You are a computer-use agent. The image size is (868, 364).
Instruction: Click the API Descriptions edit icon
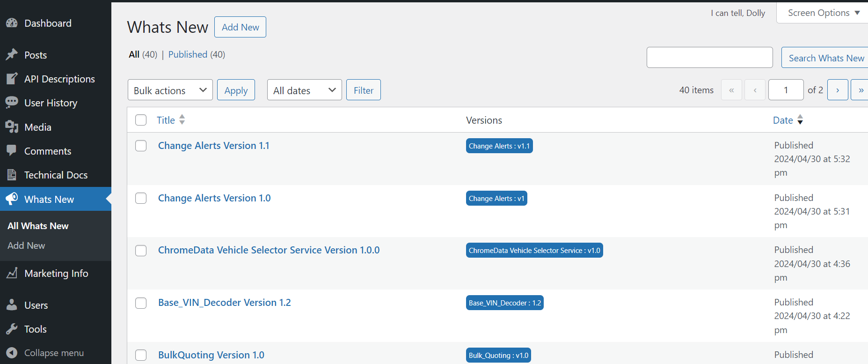point(12,79)
